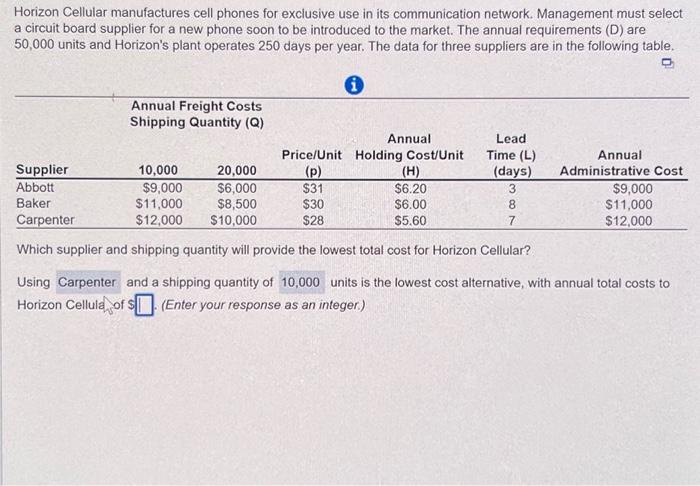Click the Annual Administrative Cost header

(621, 163)
